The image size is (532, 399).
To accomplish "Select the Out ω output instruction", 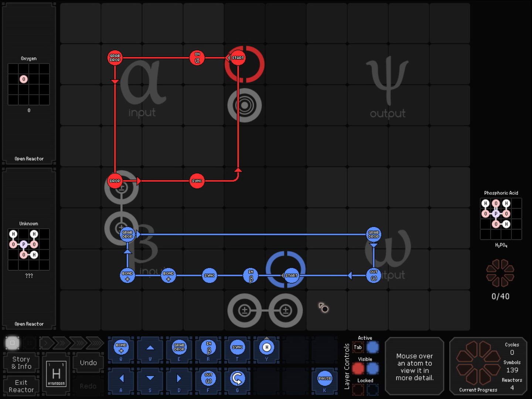I will (x=208, y=378).
